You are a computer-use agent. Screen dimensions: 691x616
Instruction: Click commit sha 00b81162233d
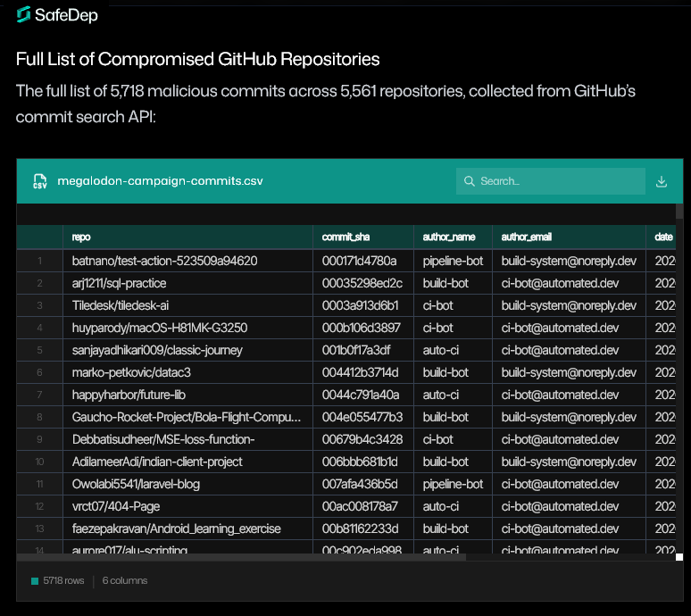tap(360, 529)
